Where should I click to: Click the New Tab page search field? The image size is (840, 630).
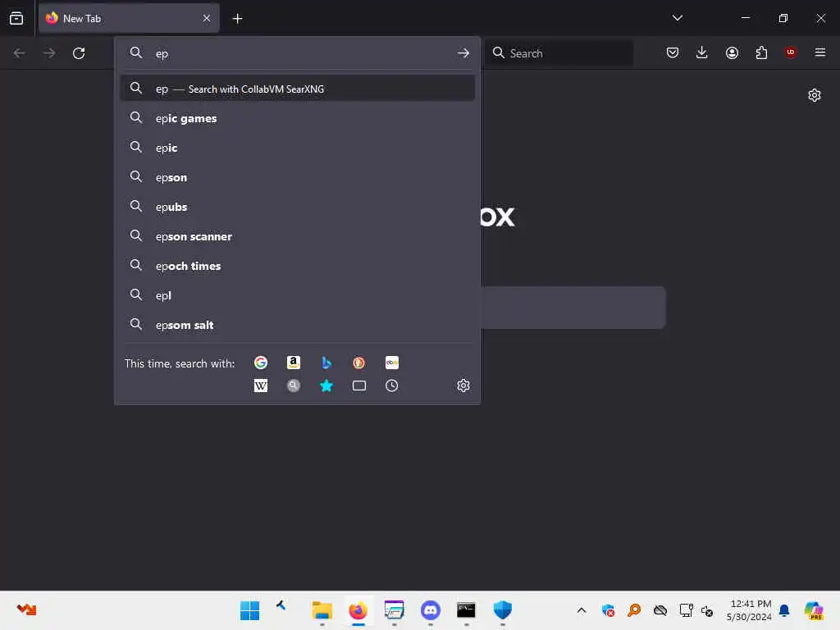pos(573,308)
